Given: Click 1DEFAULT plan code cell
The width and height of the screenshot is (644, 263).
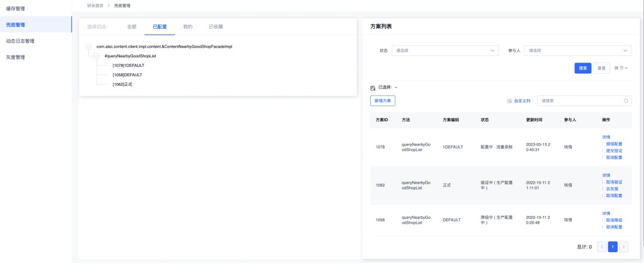Looking at the screenshot, I should (453, 147).
